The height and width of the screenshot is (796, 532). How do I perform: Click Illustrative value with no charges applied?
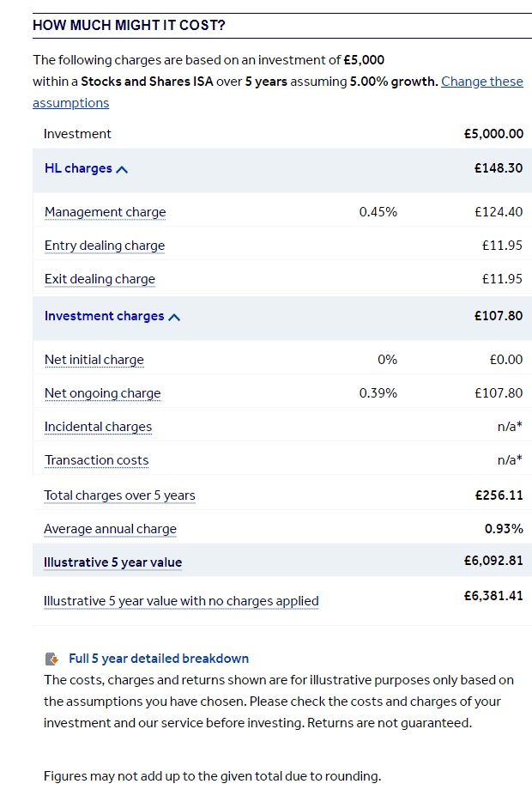click(x=181, y=601)
